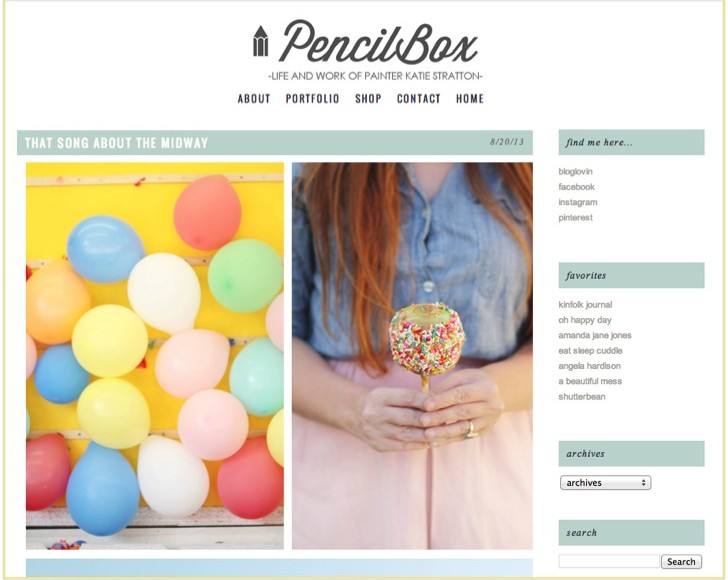Go to the Portfolio page

[x=312, y=98]
